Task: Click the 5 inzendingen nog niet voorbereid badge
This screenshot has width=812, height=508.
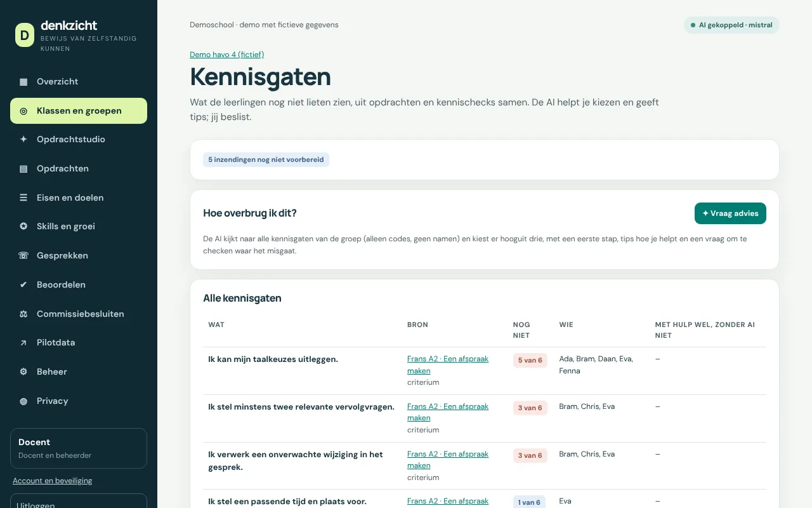Action: pyautogui.click(x=266, y=160)
